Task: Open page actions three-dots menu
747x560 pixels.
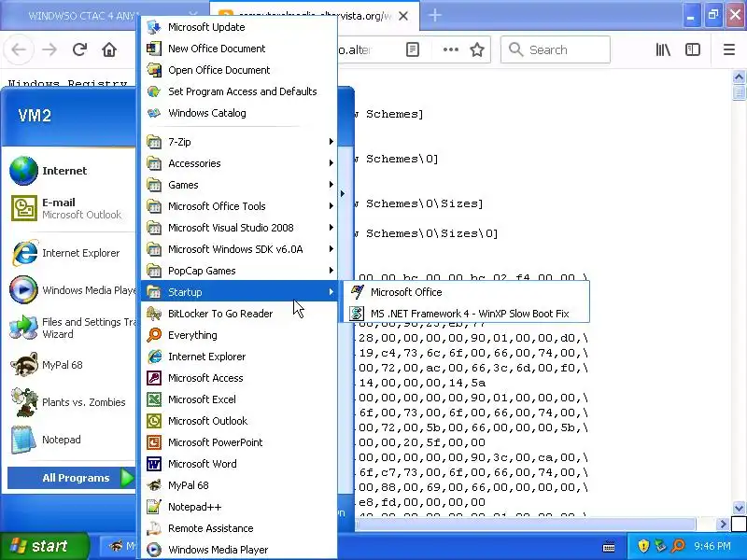Action: pyautogui.click(x=451, y=49)
